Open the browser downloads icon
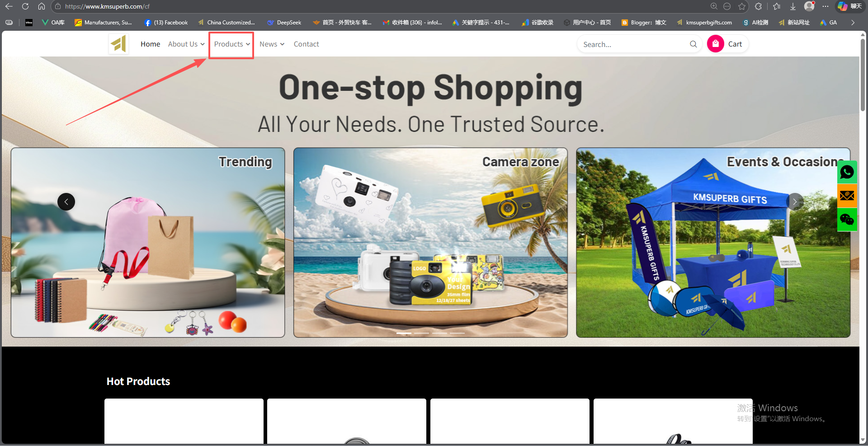This screenshot has height=446, width=868. pos(793,6)
